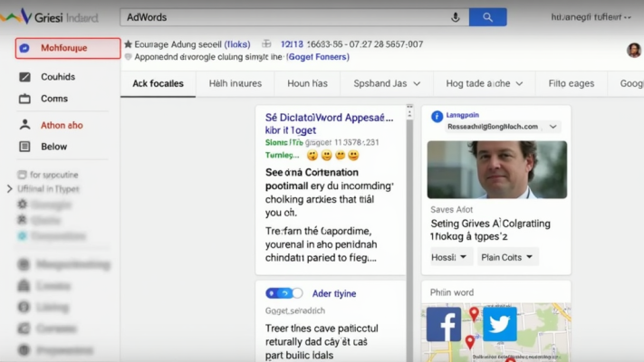Open the Hossi dropdown
Image resolution: width=644 pixels, height=362 pixels.
pyautogui.click(x=450, y=257)
